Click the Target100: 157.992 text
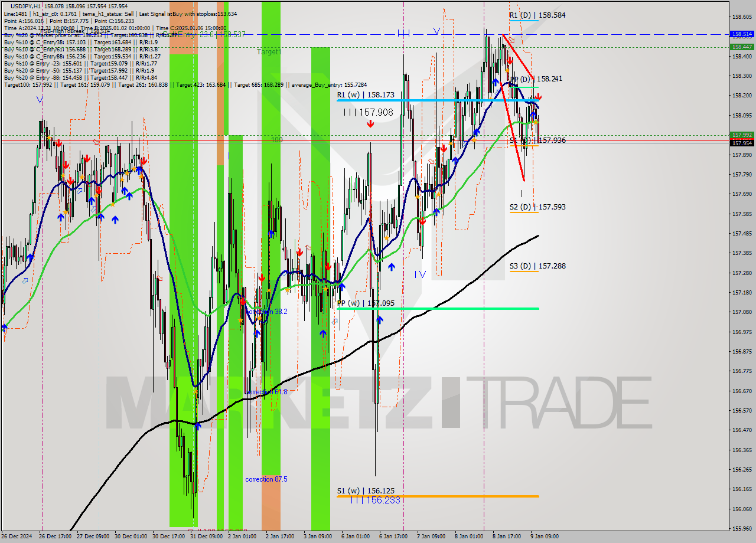The image size is (756, 543). [28, 84]
